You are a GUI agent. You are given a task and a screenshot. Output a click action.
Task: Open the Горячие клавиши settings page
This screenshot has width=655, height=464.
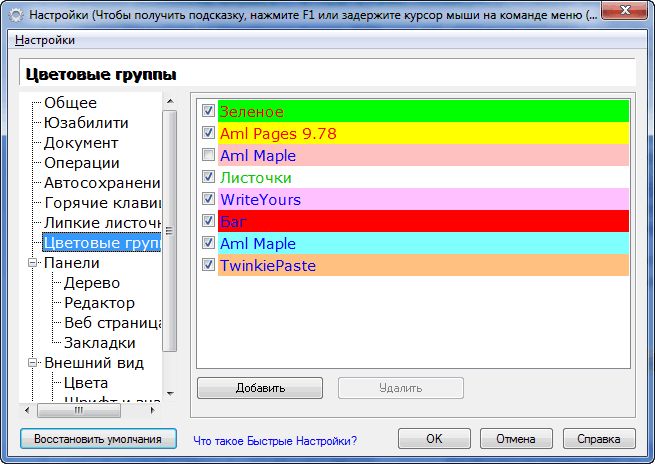pyautogui.click(x=102, y=203)
